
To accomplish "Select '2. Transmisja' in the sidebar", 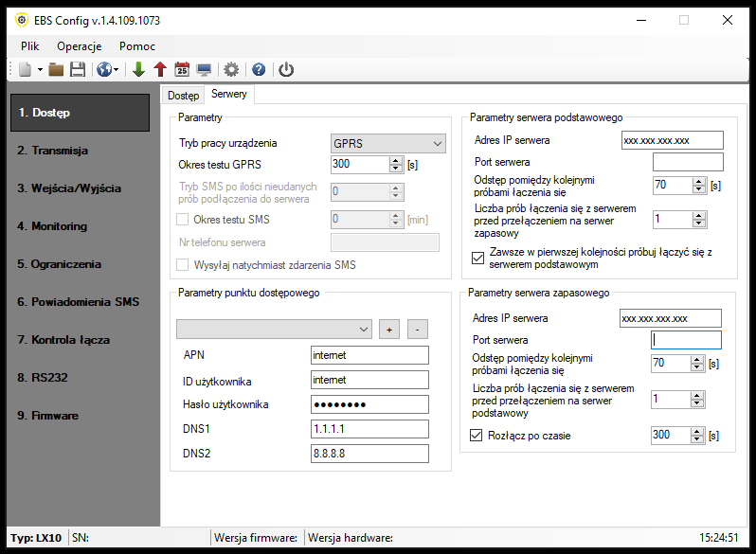I will click(53, 151).
